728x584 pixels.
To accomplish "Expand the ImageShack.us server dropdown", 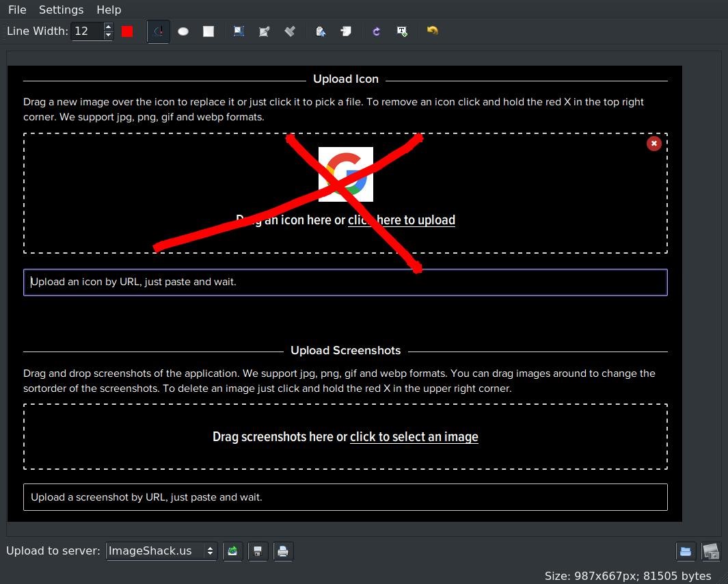I will (161, 551).
